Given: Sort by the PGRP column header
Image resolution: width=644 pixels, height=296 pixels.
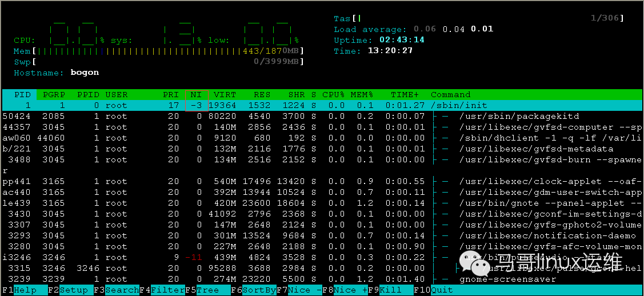Looking at the screenshot, I should point(54,94).
